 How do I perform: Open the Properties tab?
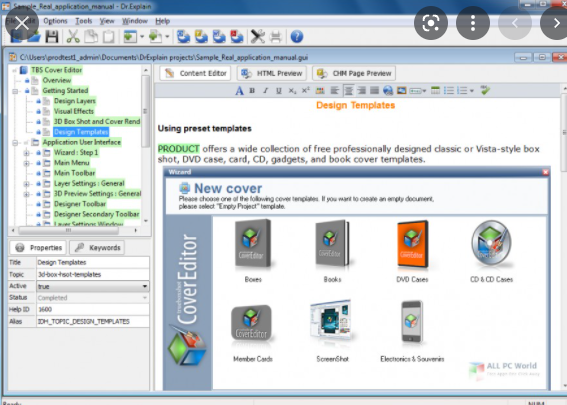(x=38, y=248)
